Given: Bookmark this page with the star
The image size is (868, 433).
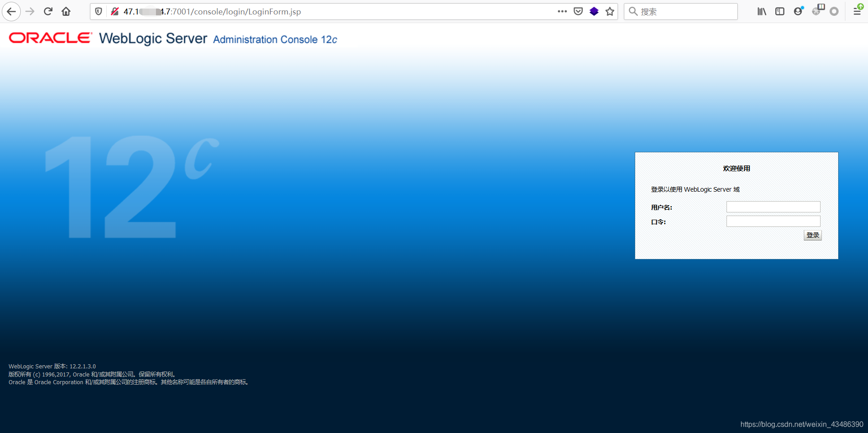Looking at the screenshot, I should [x=610, y=11].
